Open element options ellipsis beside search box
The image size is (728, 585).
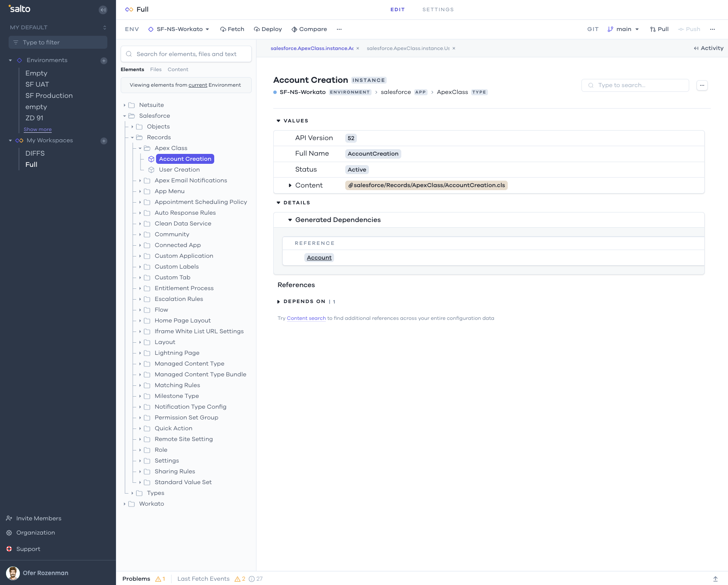coord(702,85)
